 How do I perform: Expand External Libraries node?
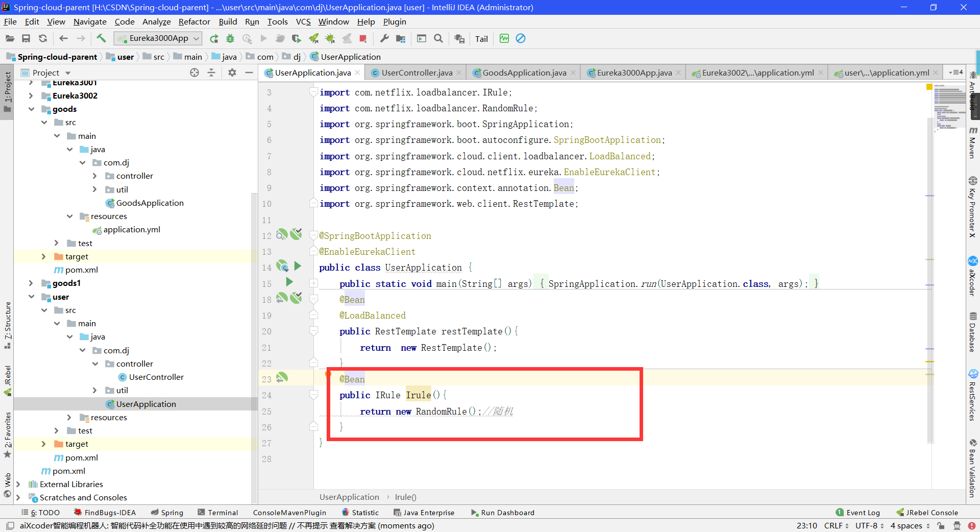[x=18, y=484]
